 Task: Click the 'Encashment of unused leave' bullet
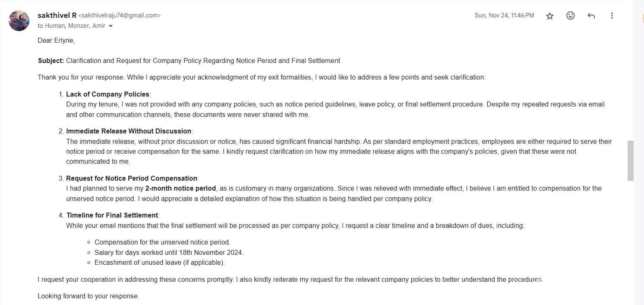click(159, 262)
